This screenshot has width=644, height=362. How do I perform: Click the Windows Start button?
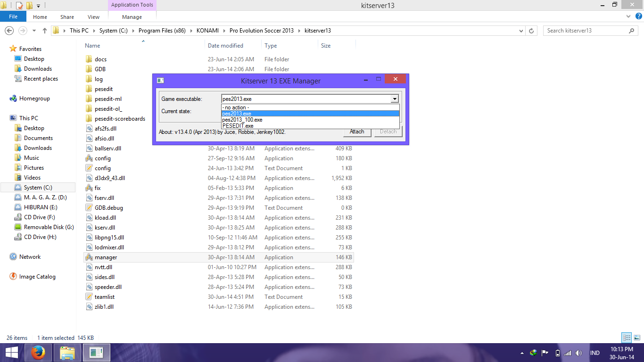(12, 353)
